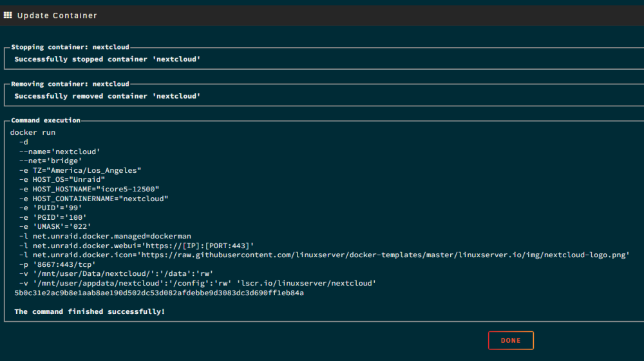Click the /mnt/user/Data/nextcloud/ volume line
This screenshot has height=361, width=644.
pos(116,274)
